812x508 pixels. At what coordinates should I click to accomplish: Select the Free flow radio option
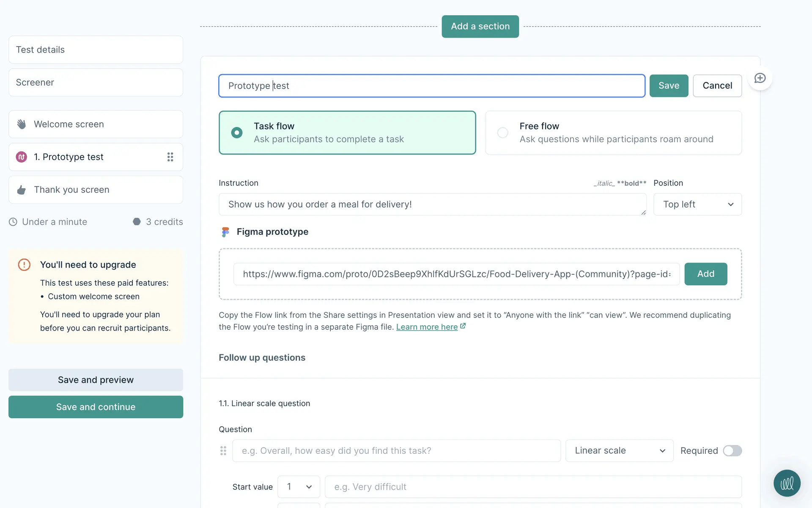click(502, 133)
